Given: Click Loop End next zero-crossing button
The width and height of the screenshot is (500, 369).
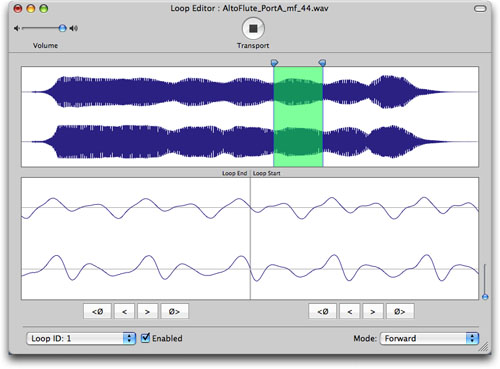Looking at the screenshot, I should pyautogui.click(x=174, y=311).
